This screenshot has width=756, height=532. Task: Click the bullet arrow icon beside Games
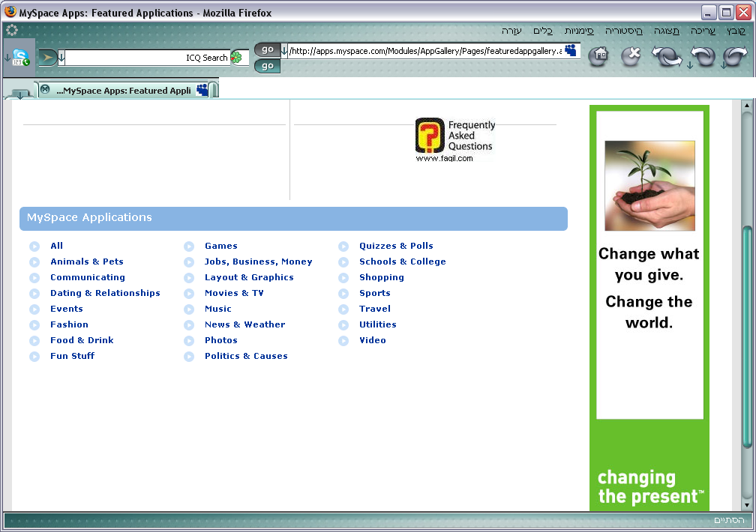pos(189,247)
